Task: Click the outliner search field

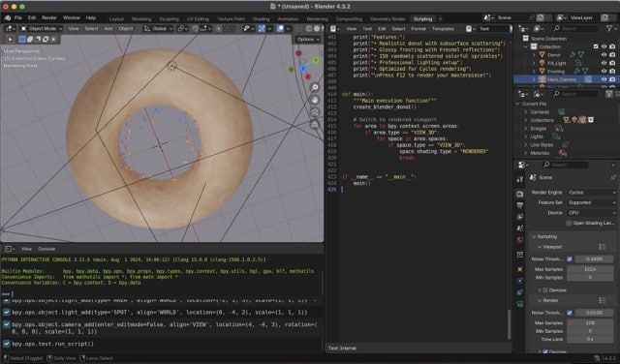Action: coord(575,28)
